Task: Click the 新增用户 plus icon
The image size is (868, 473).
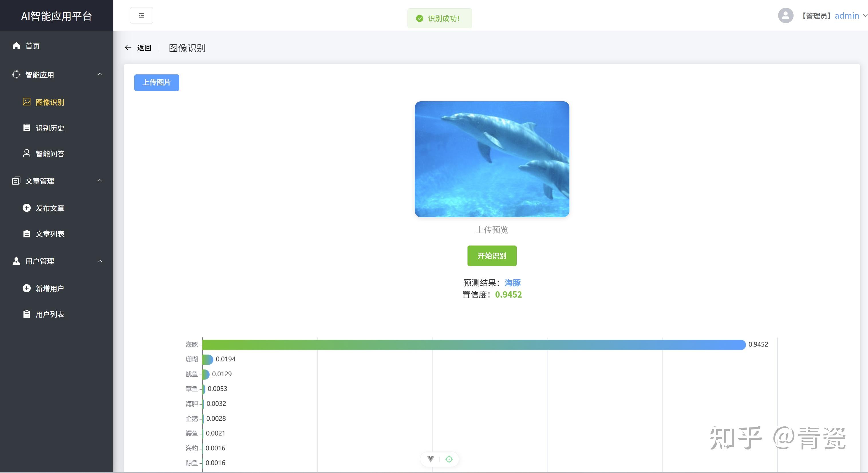Action: [27, 288]
